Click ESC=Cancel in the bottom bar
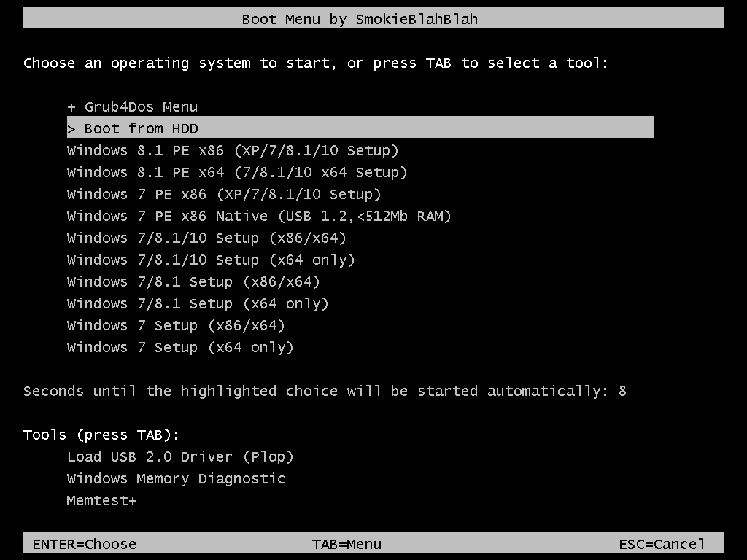The width and height of the screenshot is (747, 560). [x=662, y=544]
